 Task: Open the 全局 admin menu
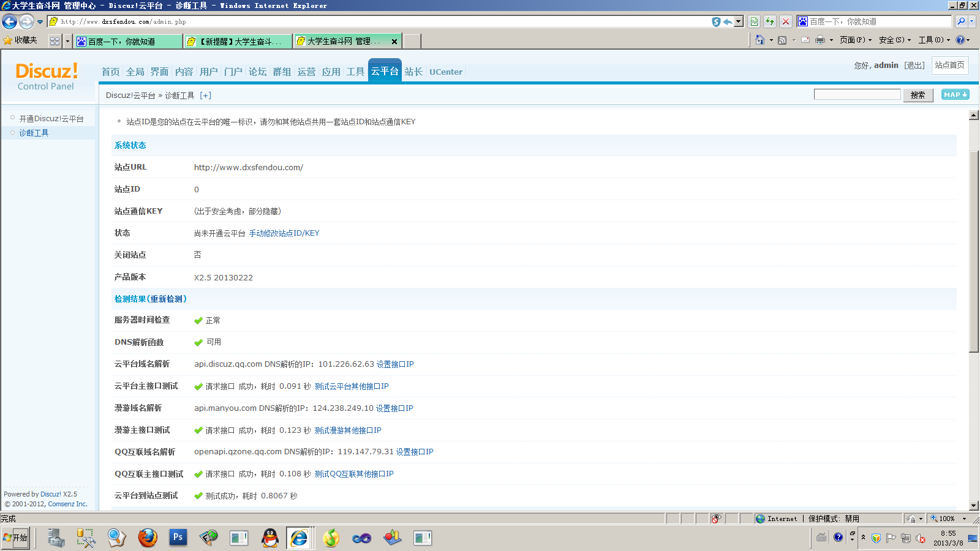pos(135,72)
